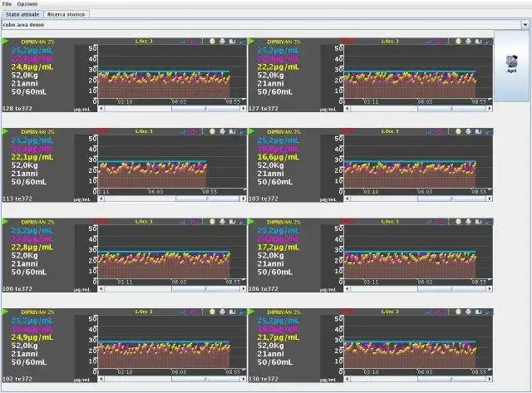The width and height of the screenshot is (532, 393).
Task: Click the print icon in panel 100 te372
Action: click(x=222, y=222)
